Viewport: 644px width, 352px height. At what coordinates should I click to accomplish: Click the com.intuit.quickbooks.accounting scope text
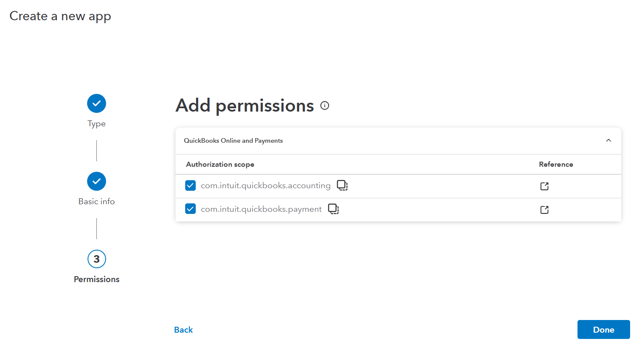[266, 186]
